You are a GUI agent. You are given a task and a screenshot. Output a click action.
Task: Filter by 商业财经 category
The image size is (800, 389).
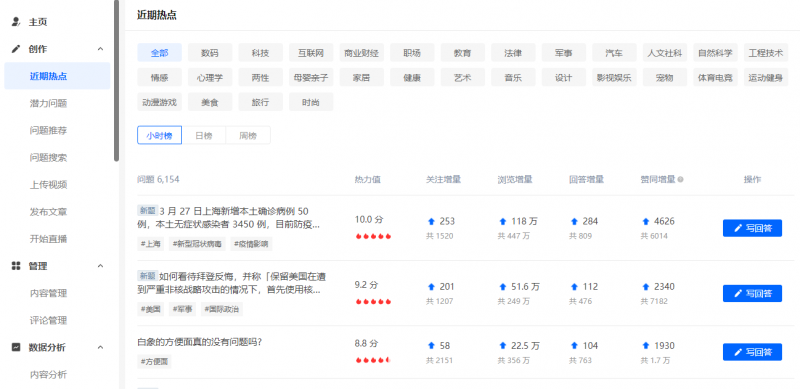point(361,53)
